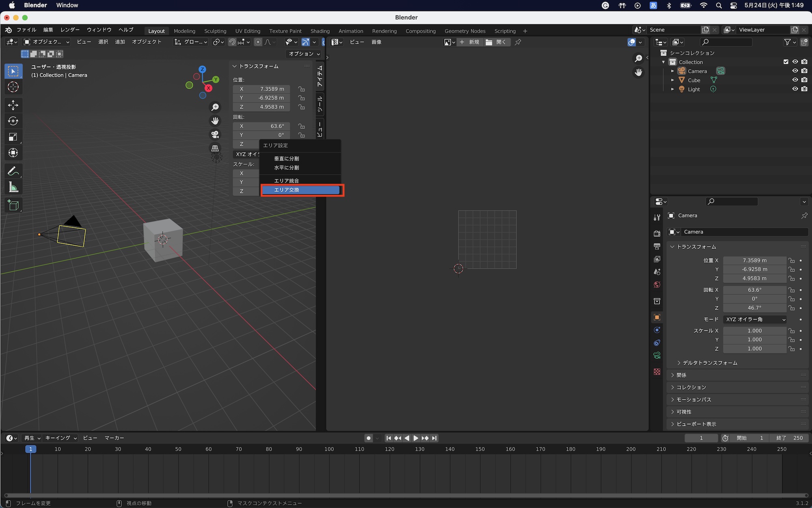812x508 pixels.
Task: Click frame 100 on the timeline ruler
Action: coord(329,449)
